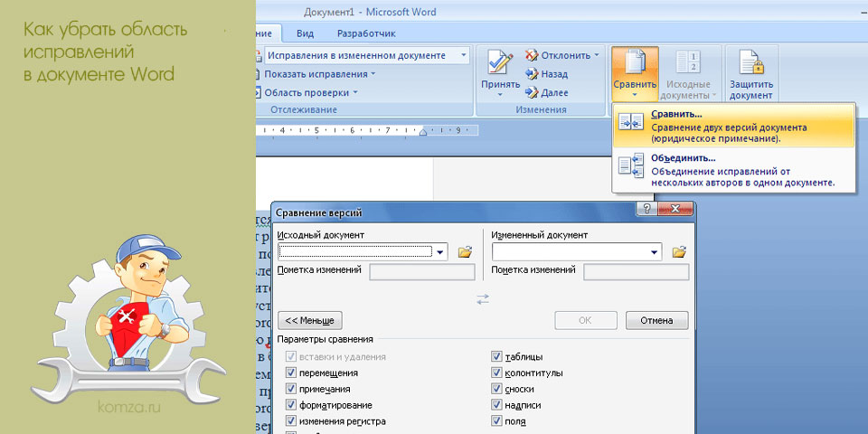Click the Защитить документ lock icon

pos(751,62)
